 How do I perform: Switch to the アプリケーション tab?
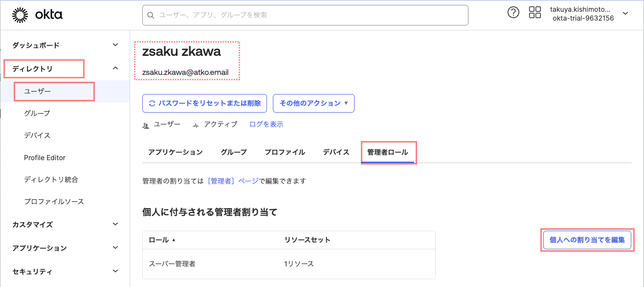175,152
